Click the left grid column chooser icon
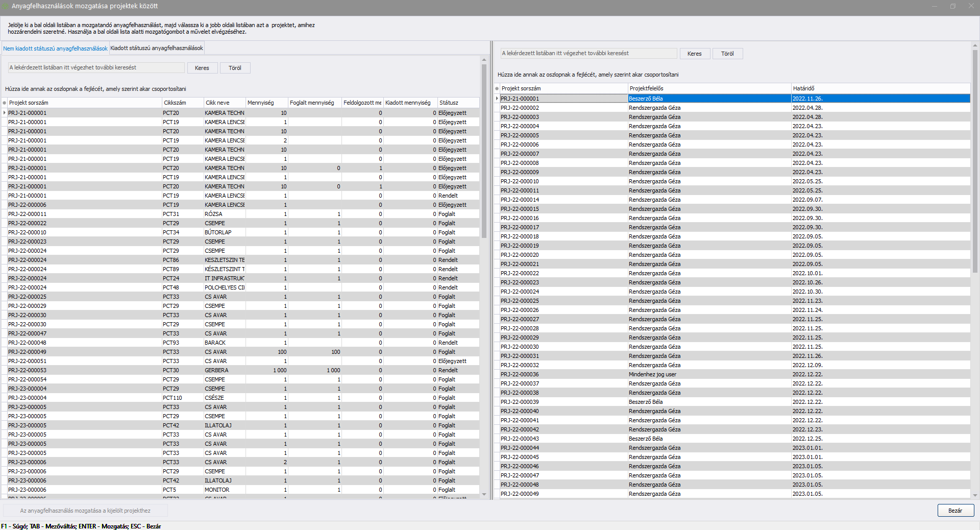This screenshot has height=530, width=980. (x=5, y=103)
